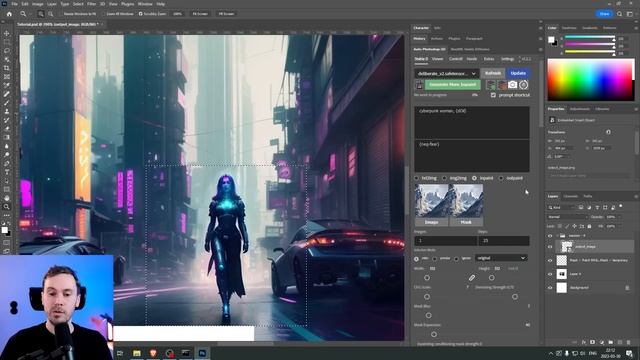Click the delete layer trash icon
This screenshot has height=360, width=640.
click(629, 342)
